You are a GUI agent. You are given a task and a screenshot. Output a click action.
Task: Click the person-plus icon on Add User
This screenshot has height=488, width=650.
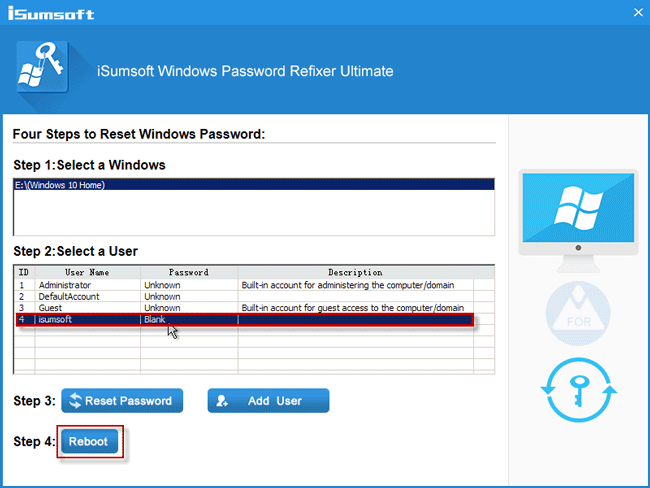click(222, 401)
